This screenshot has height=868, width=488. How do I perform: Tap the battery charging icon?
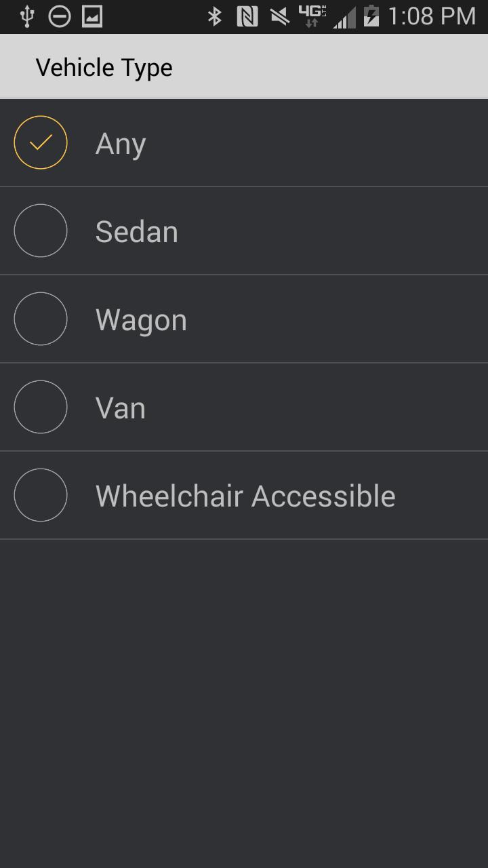pyautogui.click(x=371, y=16)
